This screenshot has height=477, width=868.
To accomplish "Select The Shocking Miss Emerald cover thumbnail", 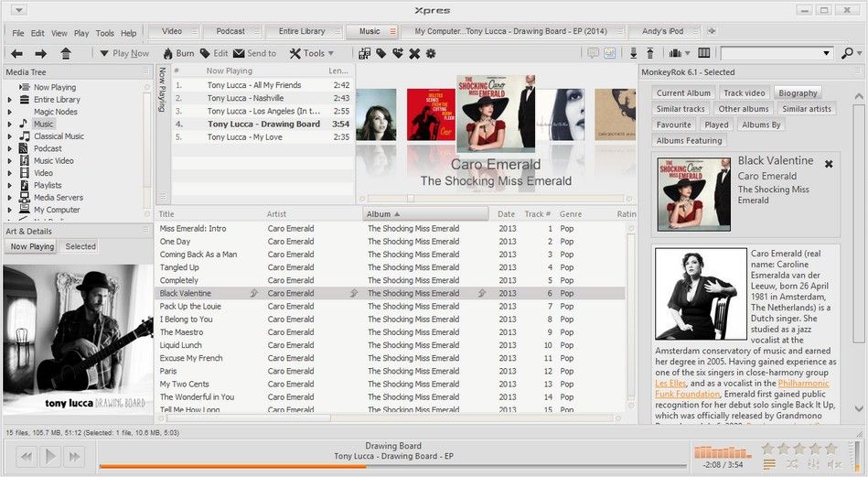I will point(496,114).
